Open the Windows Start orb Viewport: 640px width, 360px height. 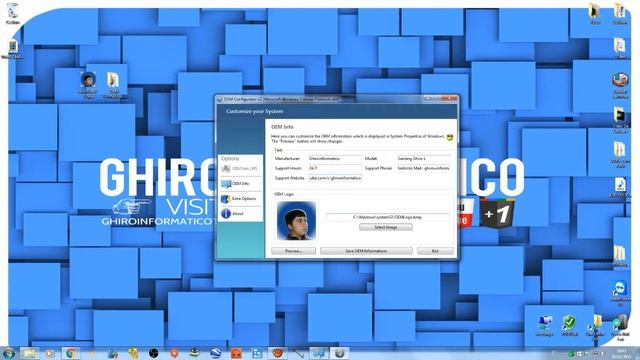(x=9, y=353)
